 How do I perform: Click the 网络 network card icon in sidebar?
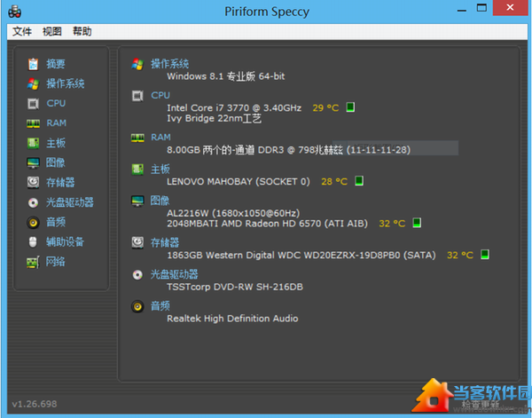34,262
